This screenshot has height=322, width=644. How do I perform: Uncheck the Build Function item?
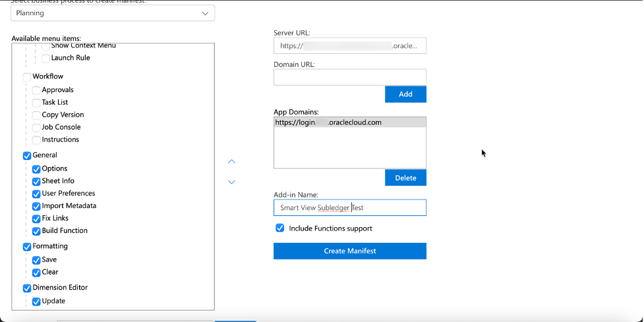[x=36, y=231]
